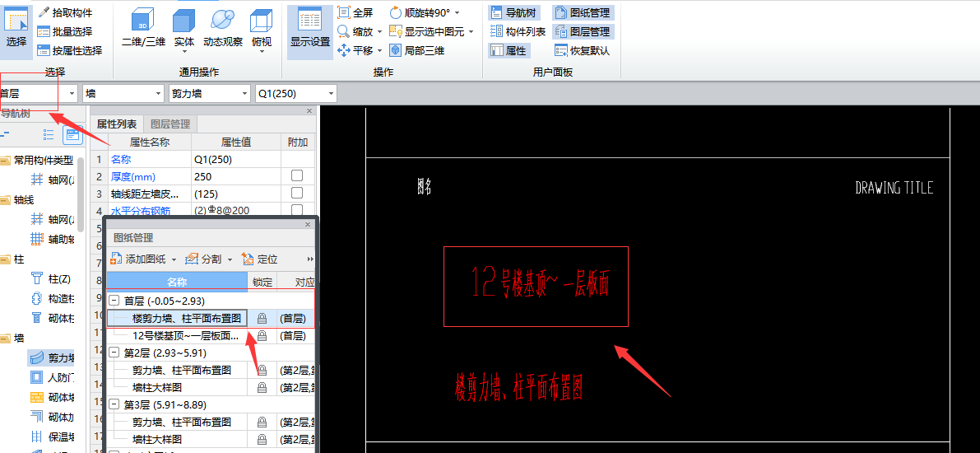
Task: Open the 首层 floor dropdown
Action: pos(72,94)
